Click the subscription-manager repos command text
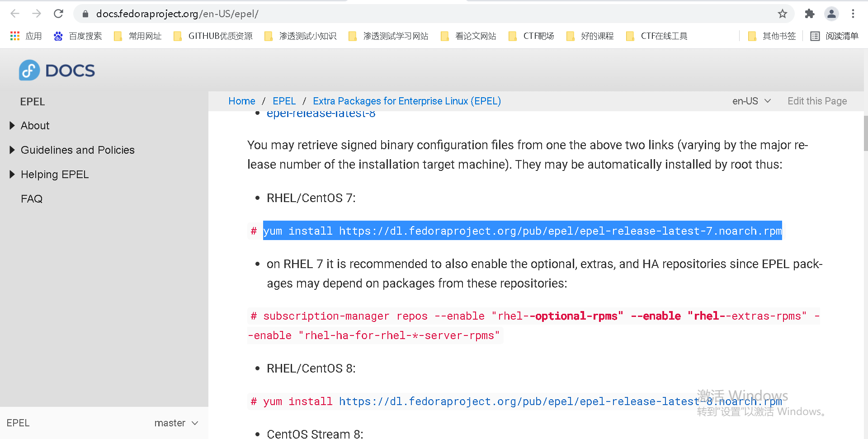Screen dimensions: 868x439 [534, 326]
